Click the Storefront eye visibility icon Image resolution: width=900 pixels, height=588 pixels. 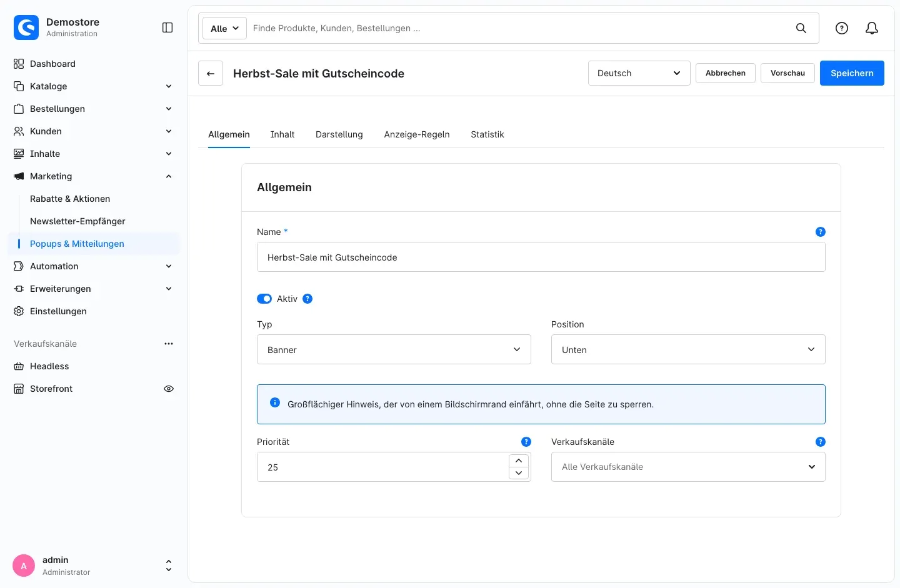tap(169, 389)
